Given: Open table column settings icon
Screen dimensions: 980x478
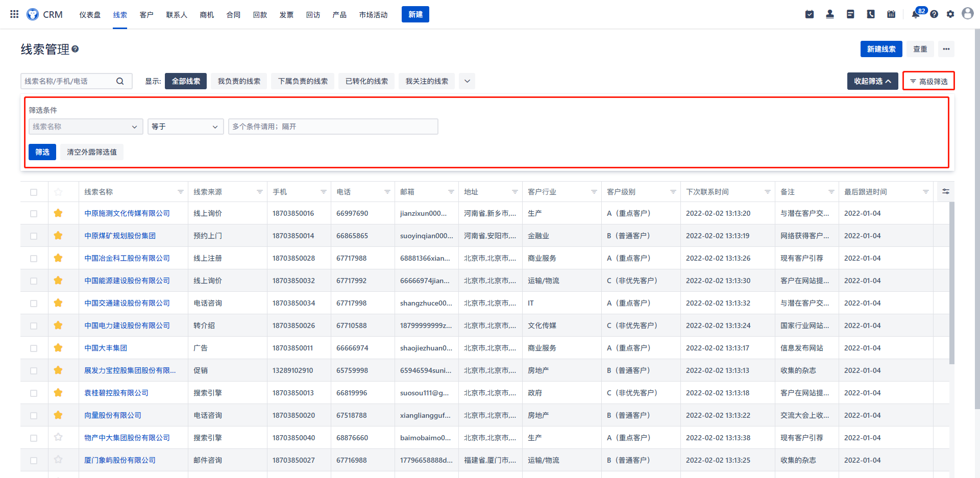Looking at the screenshot, I should click(x=946, y=191).
